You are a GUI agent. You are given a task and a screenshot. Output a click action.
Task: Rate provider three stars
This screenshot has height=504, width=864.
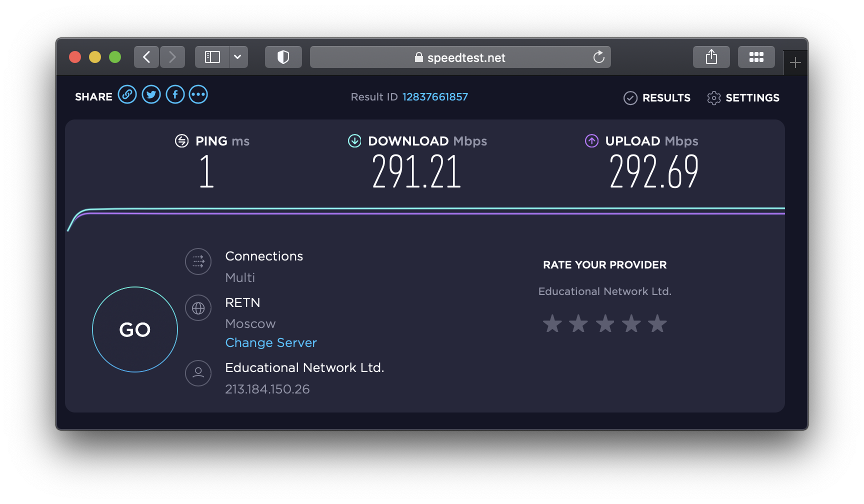pyautogui.click(x=605, y=324)
